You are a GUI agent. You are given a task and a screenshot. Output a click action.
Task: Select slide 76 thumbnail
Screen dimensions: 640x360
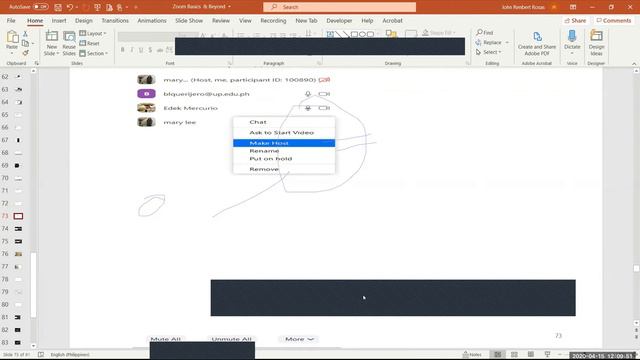tap(18, 254)
